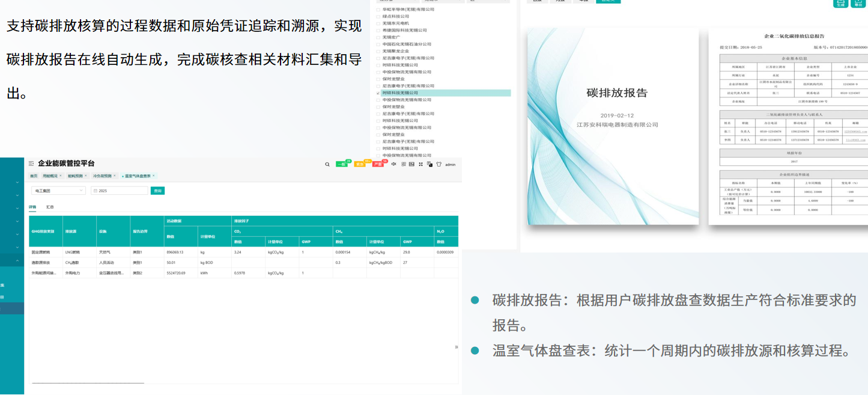Select the 逸散源排放 row cell
Viewport: 868px width, 395px height.
pos(46,263)
